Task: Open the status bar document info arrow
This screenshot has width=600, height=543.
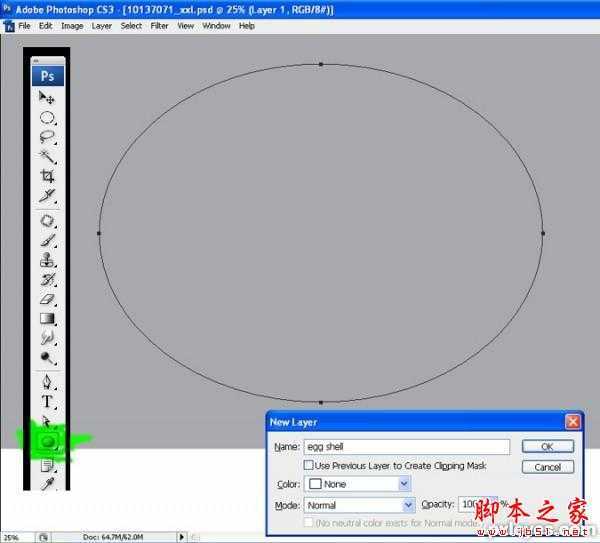Action: tap(182, 537)
